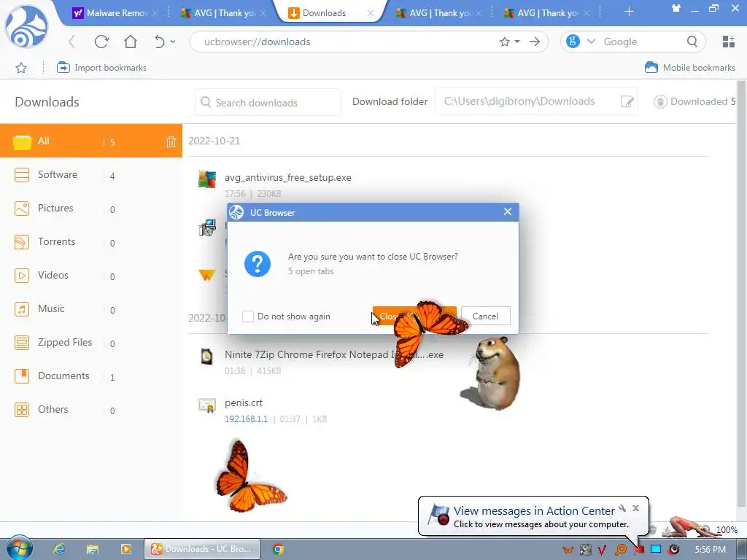Open the extensions grid icon
747x560 pixels.
[729, 42]
